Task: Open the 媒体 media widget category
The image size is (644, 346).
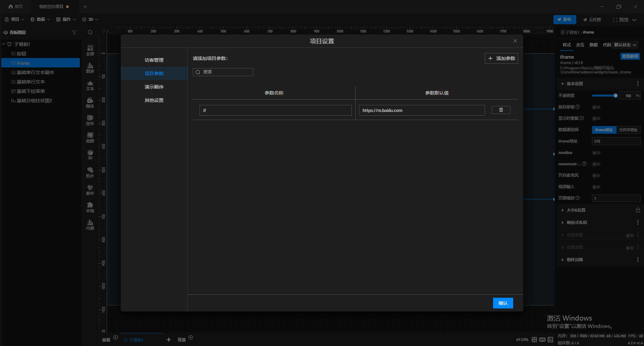Action: (90, 103)
